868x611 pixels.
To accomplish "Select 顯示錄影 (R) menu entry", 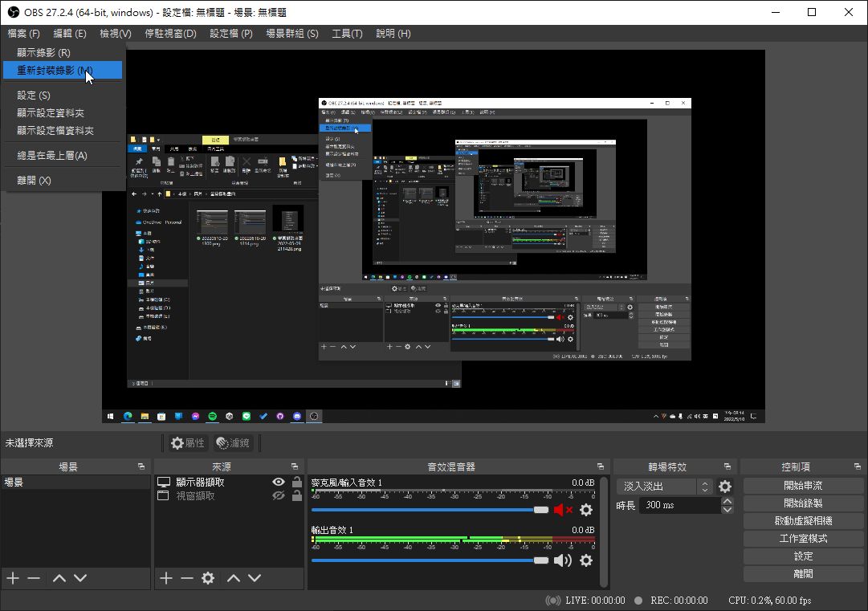I will [x=63, y=52].
